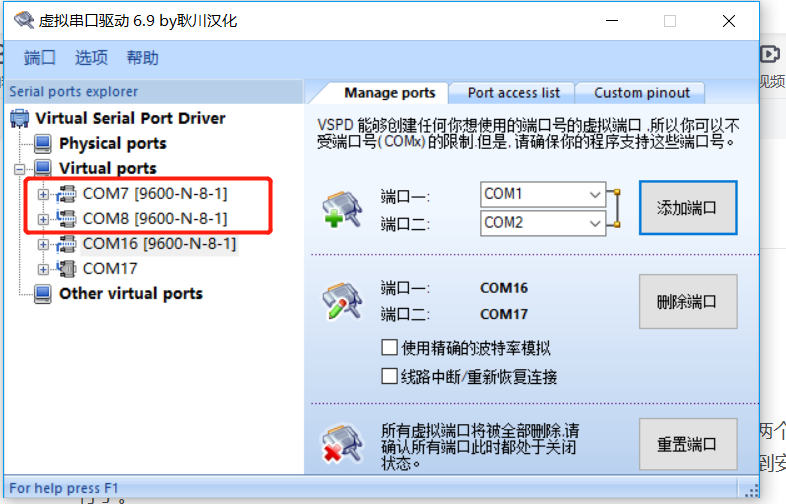Switch to the Port access list tab
The image size is (786, 504).
[x=513, y=93]
